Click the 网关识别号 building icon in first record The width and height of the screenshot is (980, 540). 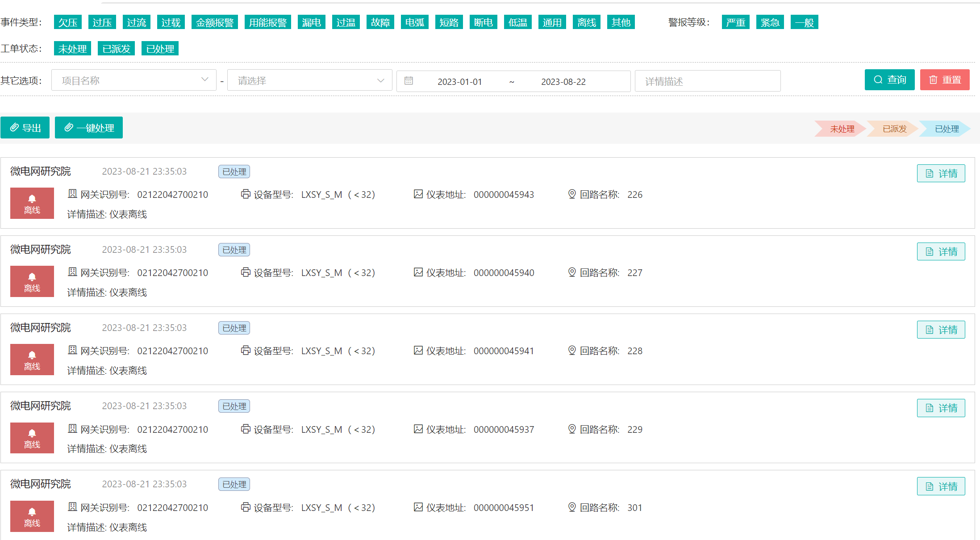pyautogui.click(x=72, y=194)
